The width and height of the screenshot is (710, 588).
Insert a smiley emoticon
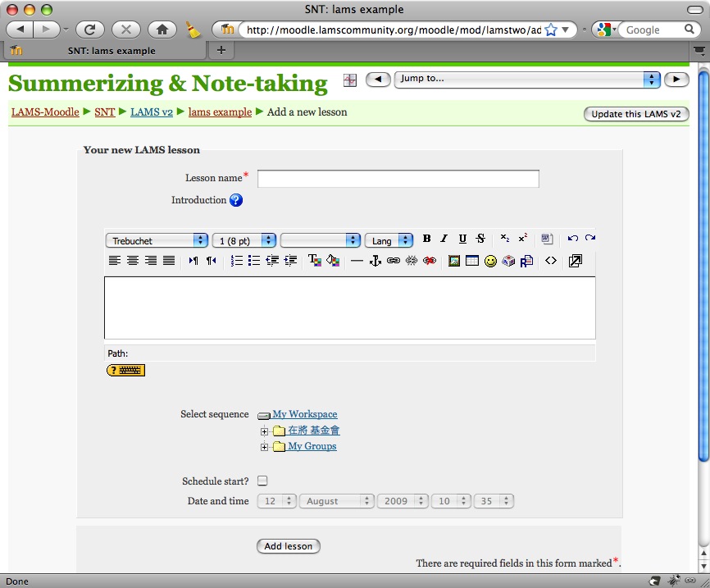(490, 261)
